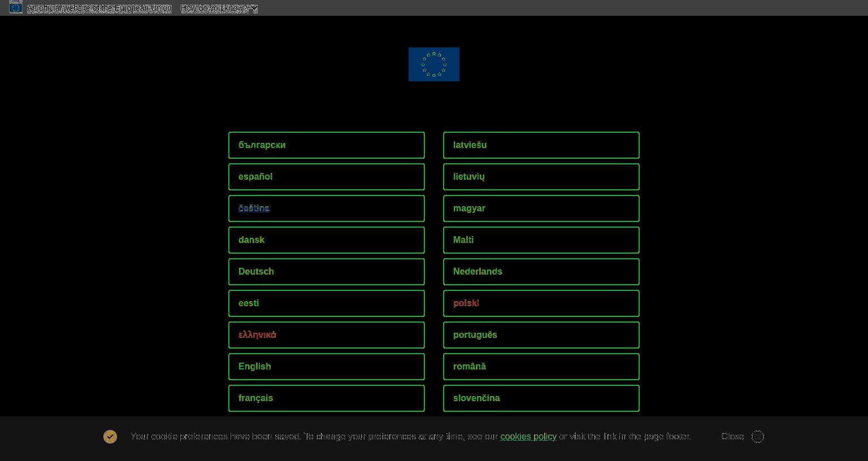Select Malti language
This screenshot has width=868, height=461.
pyautogui.click(x=541, y=240)
